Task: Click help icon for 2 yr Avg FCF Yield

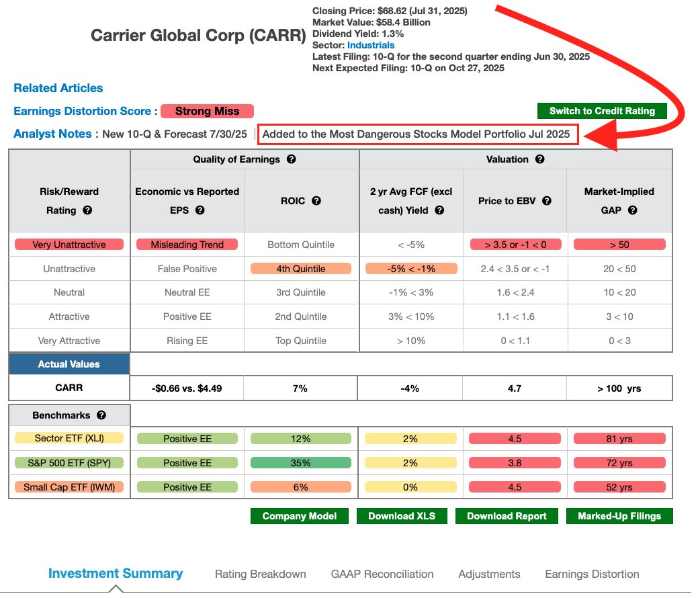Action: pos(439,210)
